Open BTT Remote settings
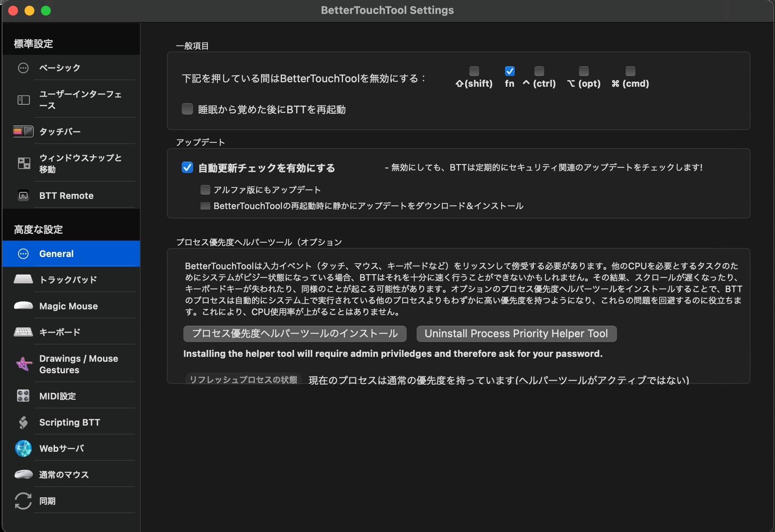Screen dimensions: 775x532 click(x=71, y=196)
